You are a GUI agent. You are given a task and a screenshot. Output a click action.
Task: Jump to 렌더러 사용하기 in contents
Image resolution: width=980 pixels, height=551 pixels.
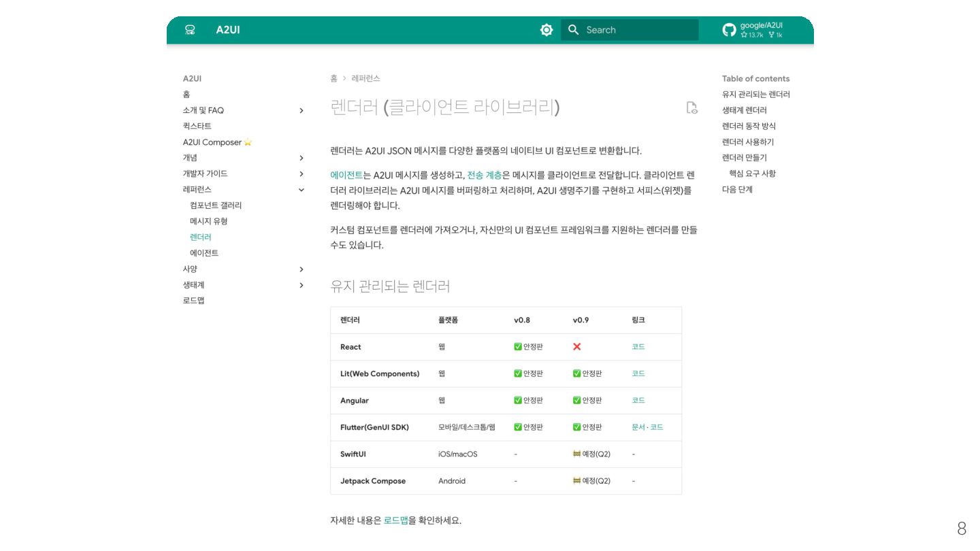pos(748,142)
